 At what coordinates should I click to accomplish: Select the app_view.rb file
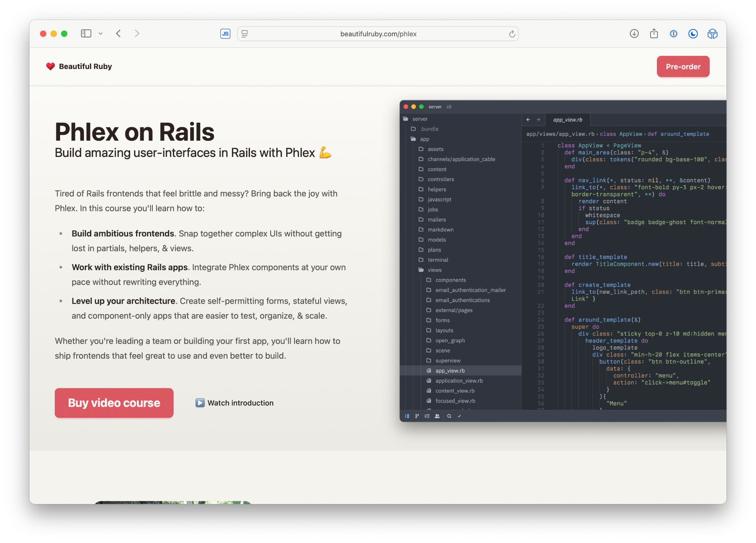pyautogui.click(x=460, y=371)
